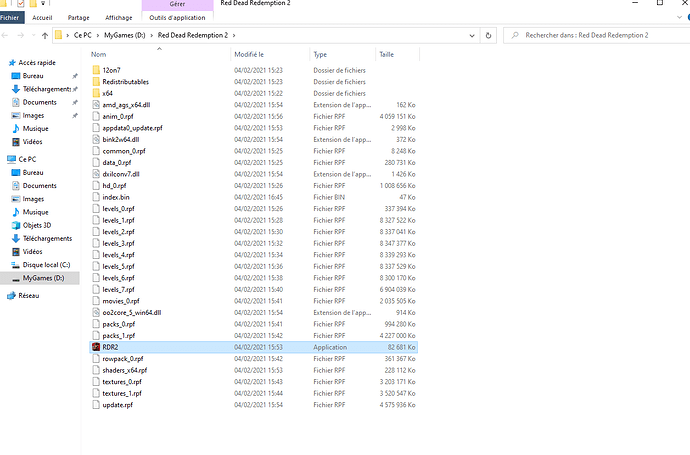The width and height of the screenshot is (690, 455).
Task: Click Ce PC in the address bar
Action: (x=83, y=35)
